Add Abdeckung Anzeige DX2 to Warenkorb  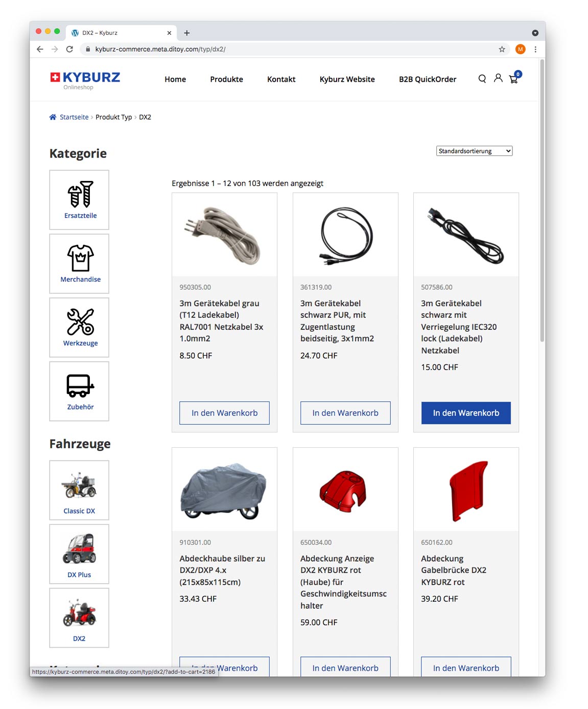coord(345,667)
